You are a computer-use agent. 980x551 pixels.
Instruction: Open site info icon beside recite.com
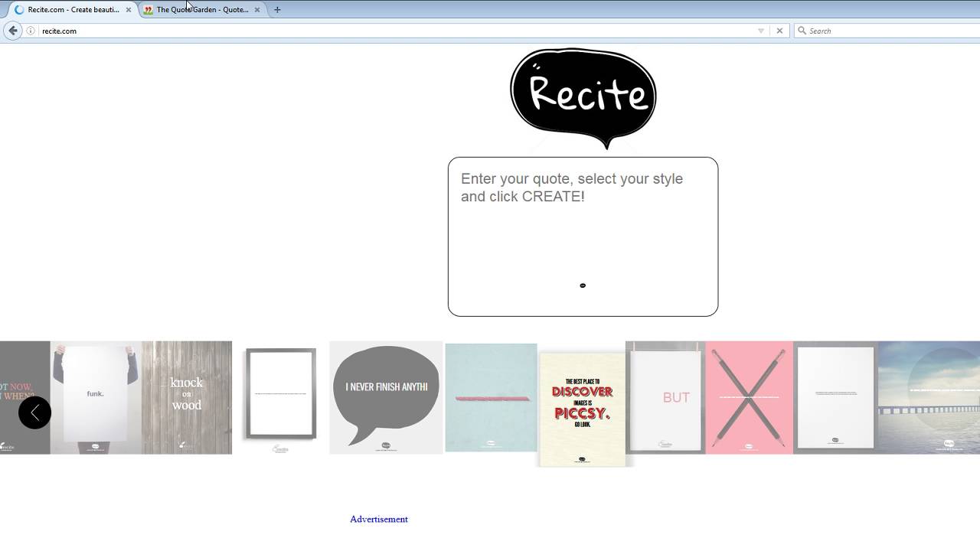31,31
